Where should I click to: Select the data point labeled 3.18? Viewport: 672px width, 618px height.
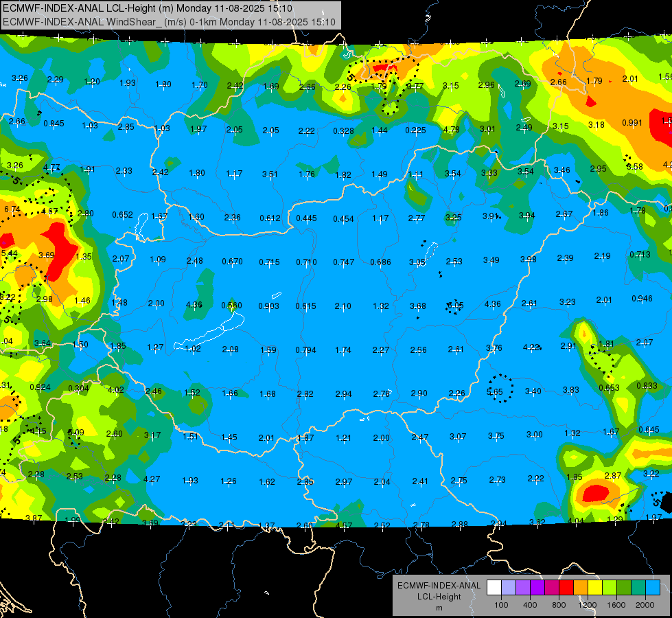click(596, 124)
